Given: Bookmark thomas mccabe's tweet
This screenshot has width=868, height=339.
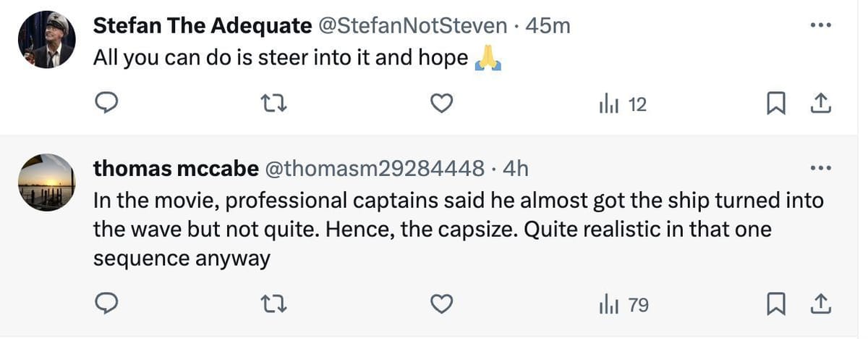Looking at the screenshot, I should click(x=775, y=305).
